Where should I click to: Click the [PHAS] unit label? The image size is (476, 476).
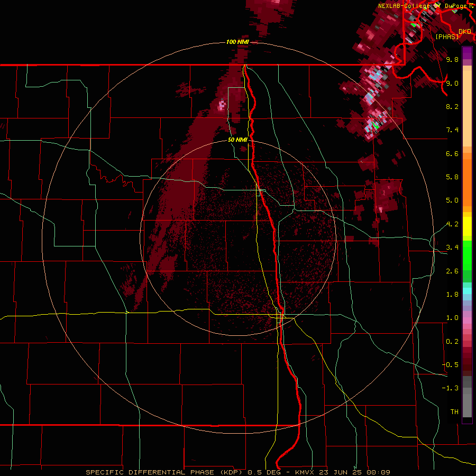click(447, 36)
